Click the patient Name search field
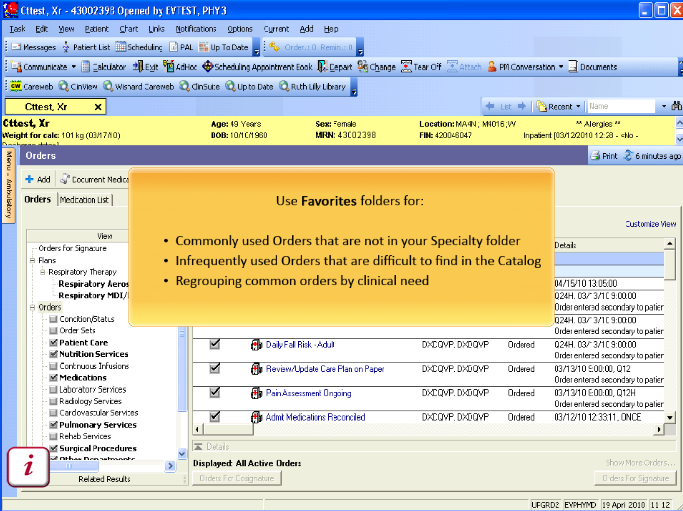The image size is (683, 511). tap(620, 106)
